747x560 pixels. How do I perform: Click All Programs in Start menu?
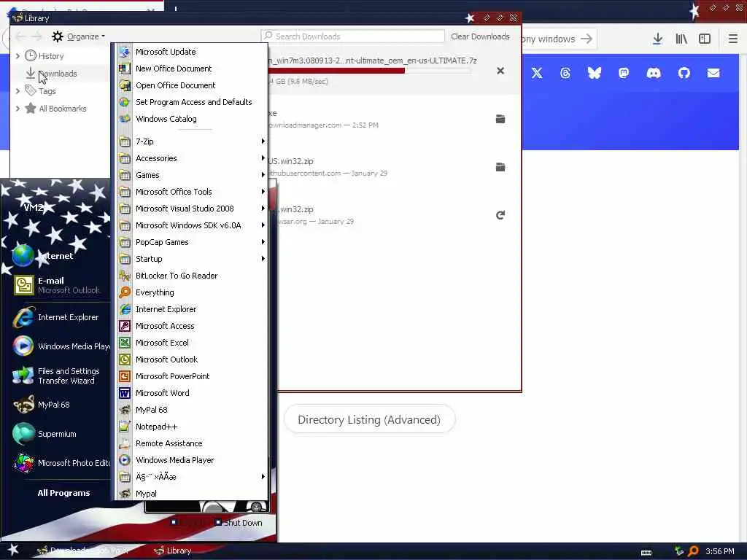64,493
